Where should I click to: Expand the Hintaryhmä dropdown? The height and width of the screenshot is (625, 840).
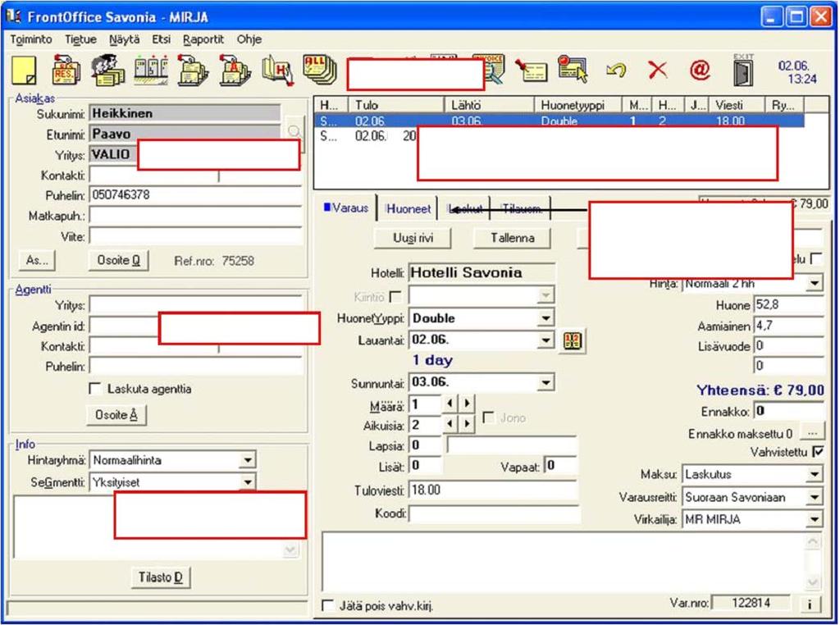248,460
